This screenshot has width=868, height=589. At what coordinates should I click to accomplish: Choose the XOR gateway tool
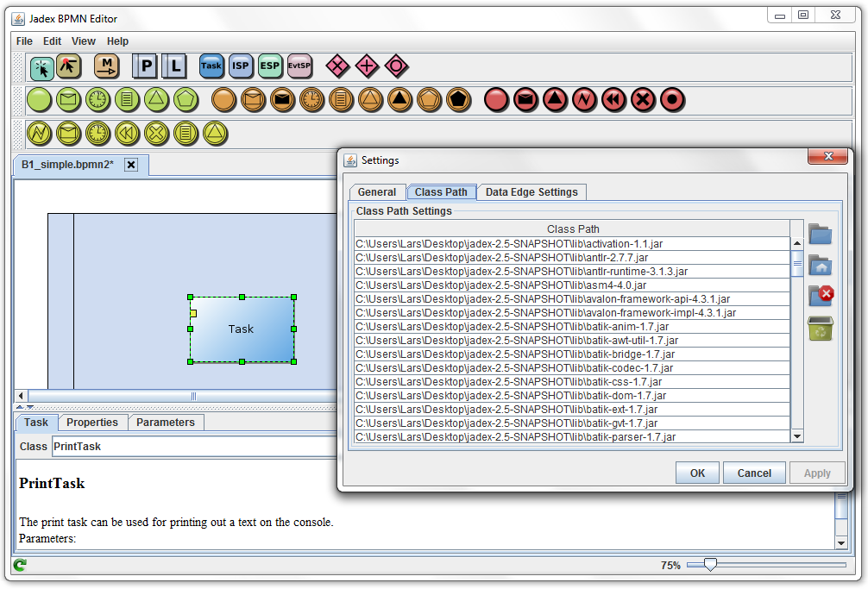[x=338, y=66]
